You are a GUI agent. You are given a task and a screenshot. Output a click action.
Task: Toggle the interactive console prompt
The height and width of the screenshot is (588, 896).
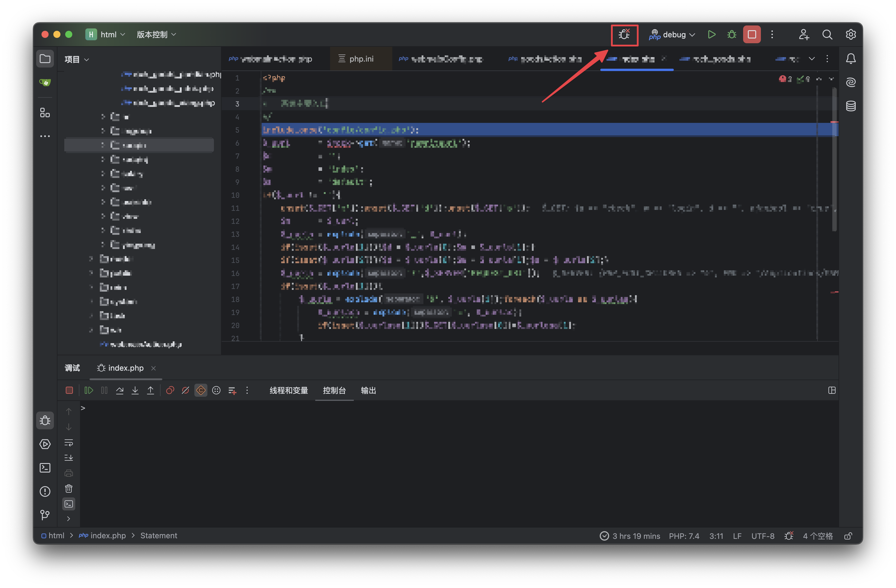tap(69, 504)
